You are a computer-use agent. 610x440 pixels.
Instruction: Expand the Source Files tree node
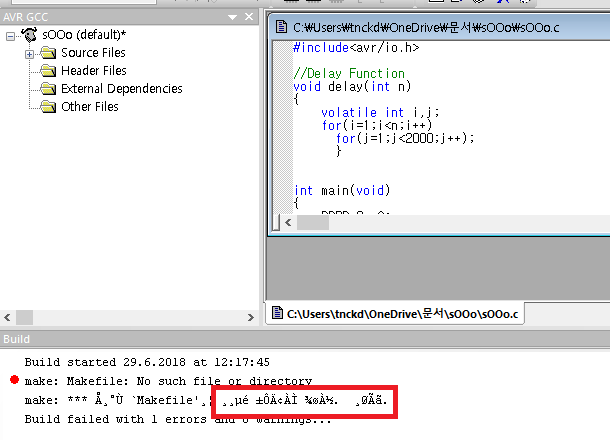[x=29, y=53]
